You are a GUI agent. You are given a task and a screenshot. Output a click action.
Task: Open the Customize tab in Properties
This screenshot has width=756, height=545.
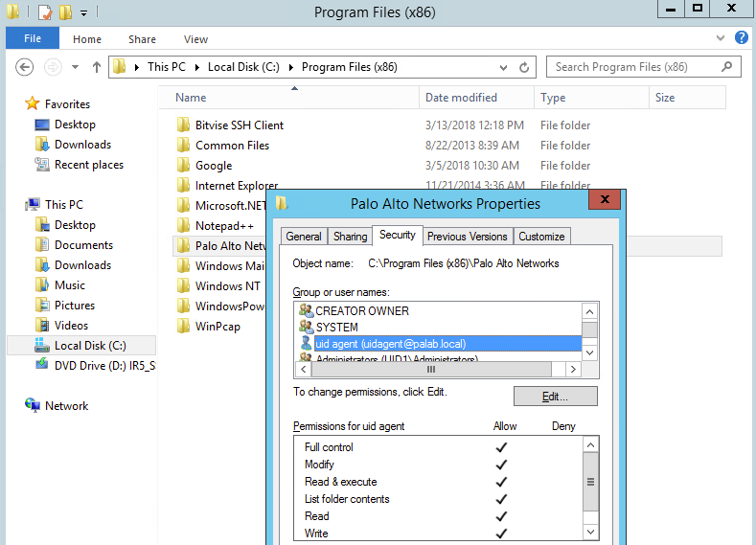click(541, 237)
